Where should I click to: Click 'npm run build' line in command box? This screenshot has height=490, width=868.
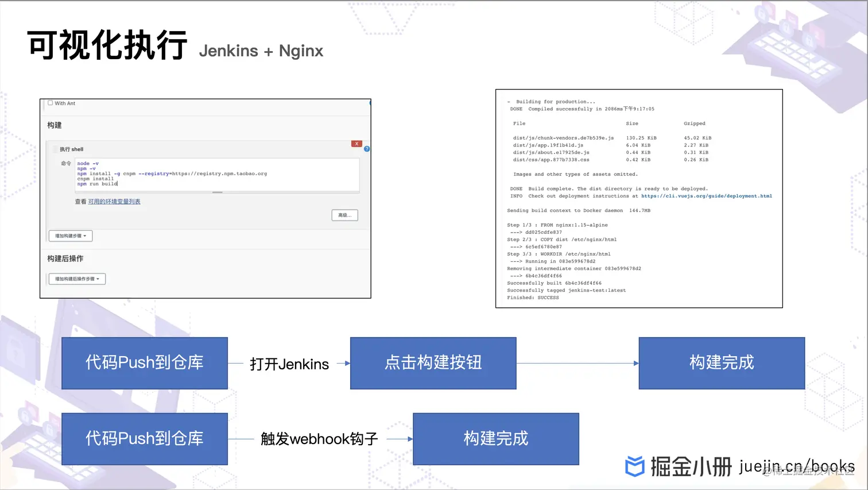[x=98, y=184]
